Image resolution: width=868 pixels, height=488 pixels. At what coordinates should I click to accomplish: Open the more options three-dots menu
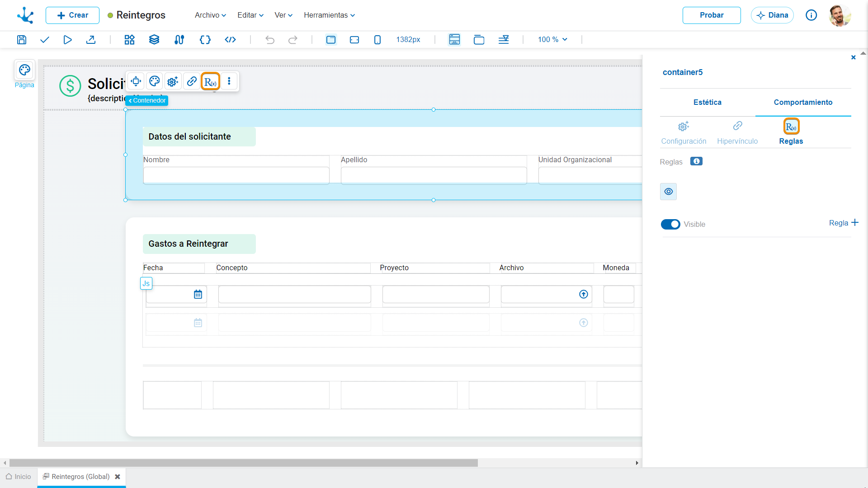(x=229, y=81)
